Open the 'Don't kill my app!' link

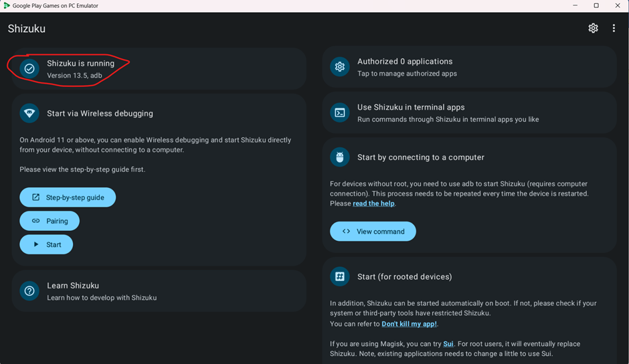point(409,324)
